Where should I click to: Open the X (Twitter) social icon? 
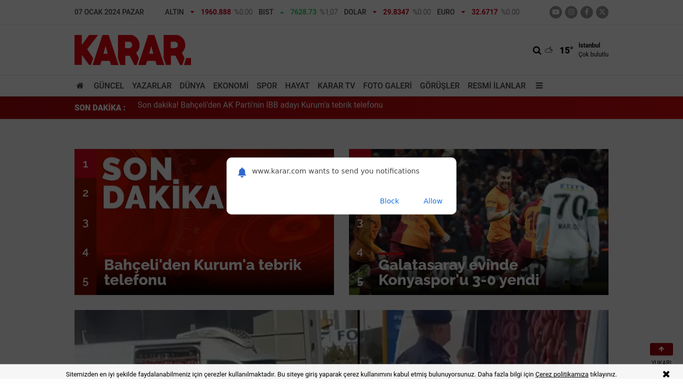coord(602,12)
